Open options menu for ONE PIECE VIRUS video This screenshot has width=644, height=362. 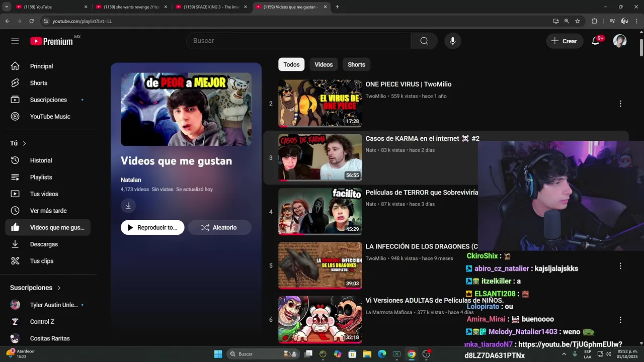pos(620,104)
